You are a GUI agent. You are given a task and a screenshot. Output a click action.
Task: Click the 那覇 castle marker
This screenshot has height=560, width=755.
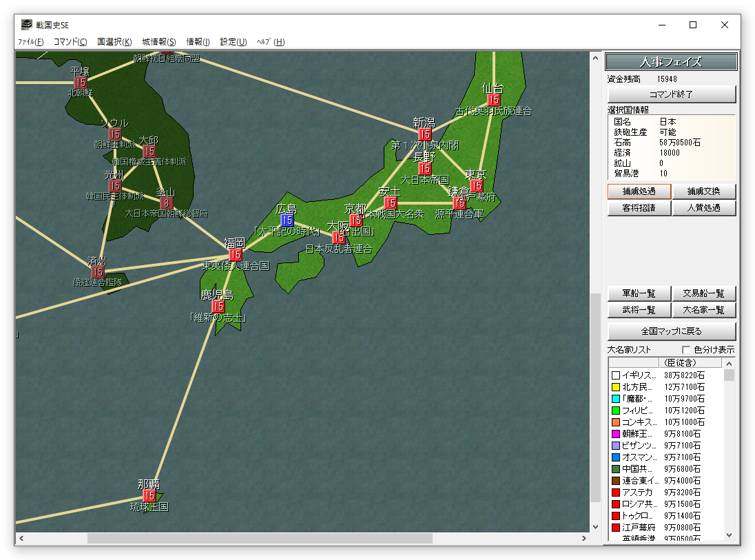click(149, 495)
